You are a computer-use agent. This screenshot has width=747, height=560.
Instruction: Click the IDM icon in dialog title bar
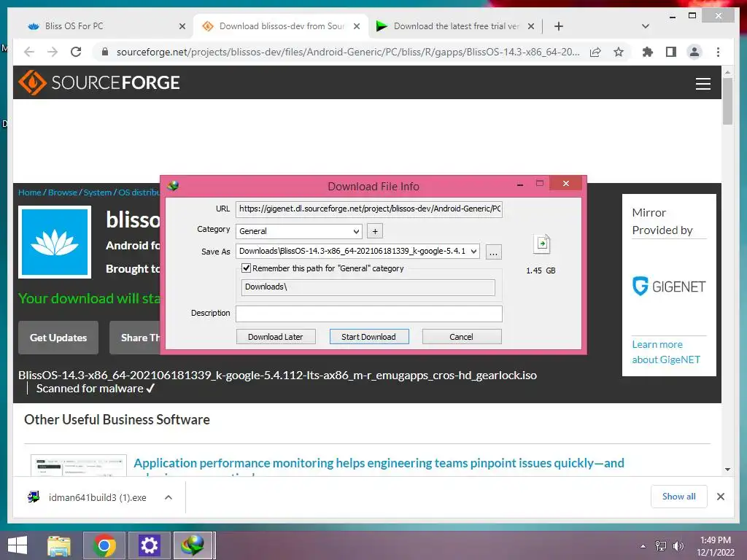(173, 186)
